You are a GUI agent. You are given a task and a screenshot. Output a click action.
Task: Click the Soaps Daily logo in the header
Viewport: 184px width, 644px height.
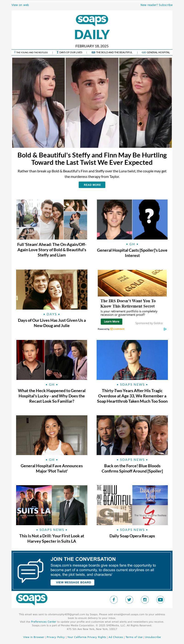tap(92, 27)
